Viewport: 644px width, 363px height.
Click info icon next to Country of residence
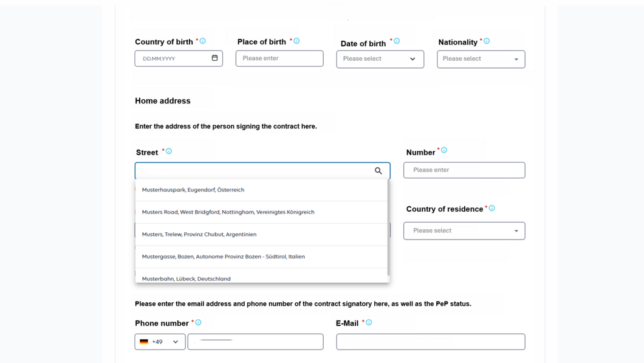492,209
